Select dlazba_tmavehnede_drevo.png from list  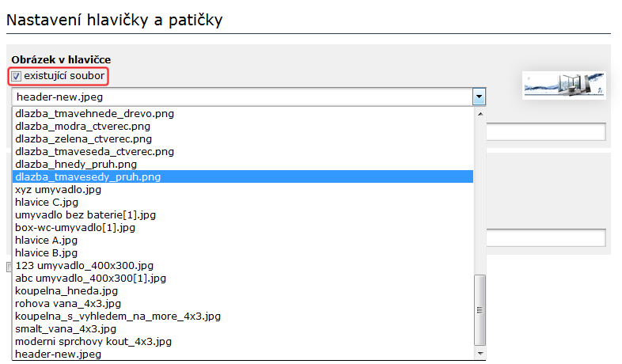tap(94, 113)
